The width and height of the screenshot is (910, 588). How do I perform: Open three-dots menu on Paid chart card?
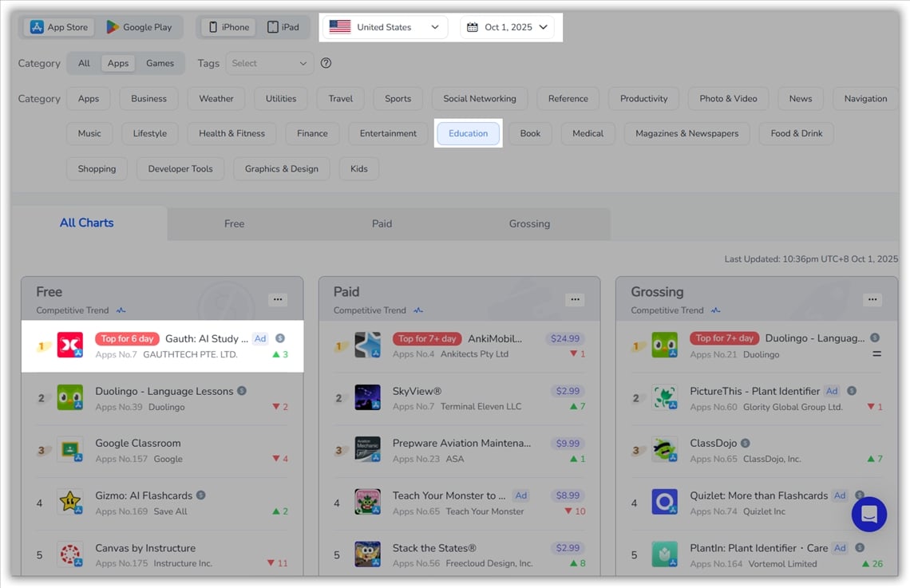(x=575, y=299)
